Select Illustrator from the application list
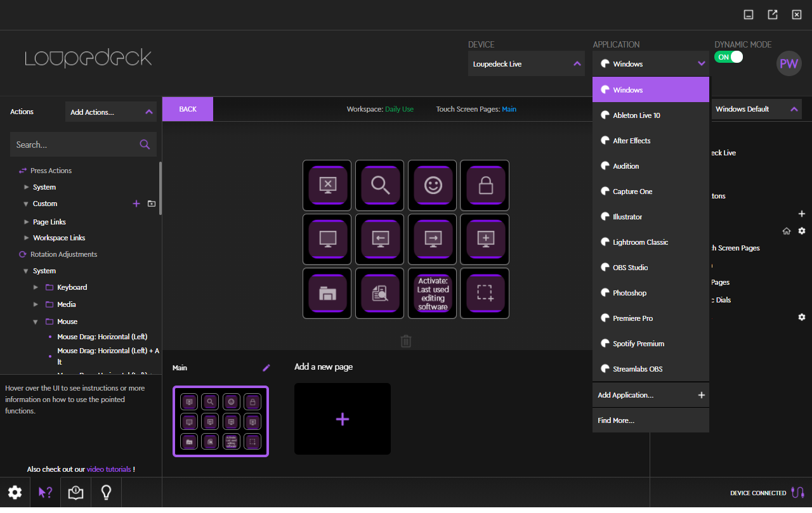This screenshot has width=812, height=513. [651, 217]
